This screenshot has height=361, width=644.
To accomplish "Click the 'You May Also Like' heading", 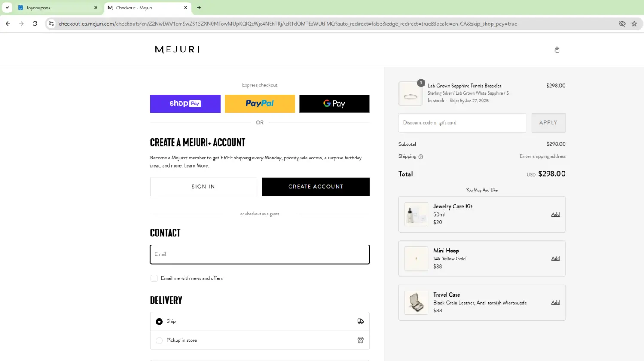I will click(x=482, y=190).
